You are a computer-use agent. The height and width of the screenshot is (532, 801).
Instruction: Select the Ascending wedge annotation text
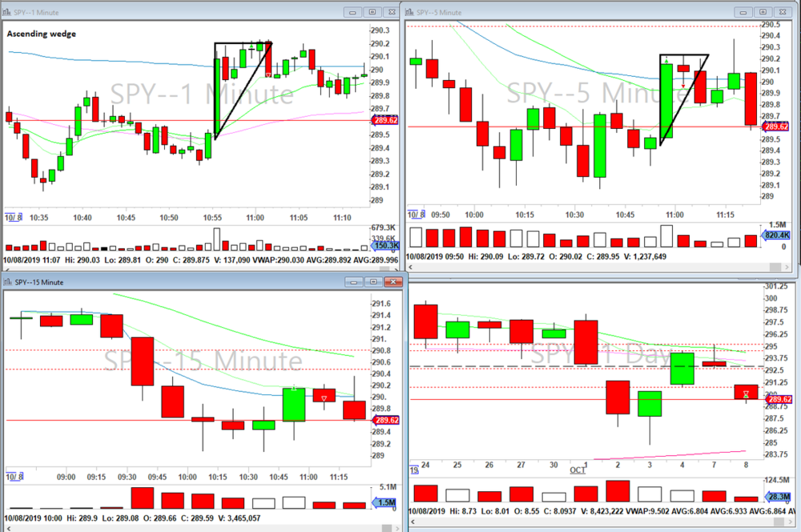42,34
